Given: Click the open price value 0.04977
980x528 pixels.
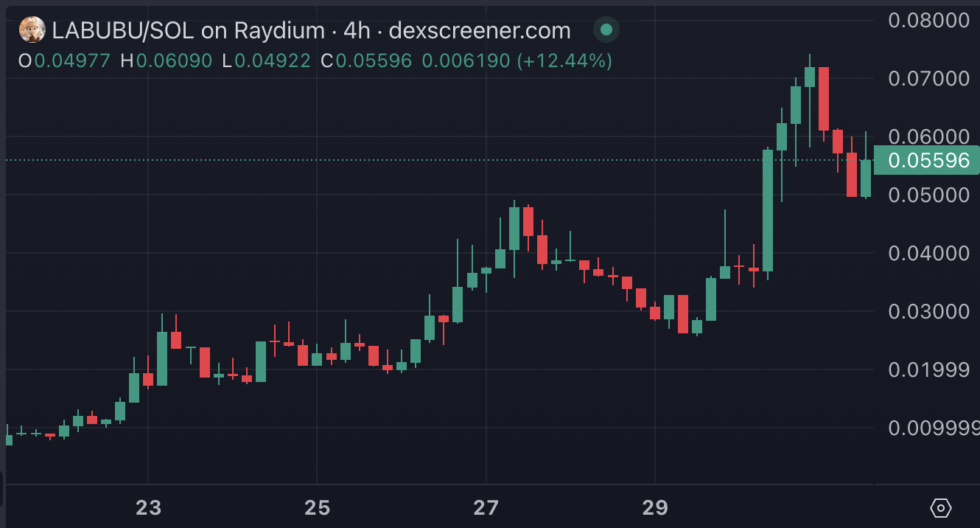Looking at the screenshot, I should click(x=72, y=60).
